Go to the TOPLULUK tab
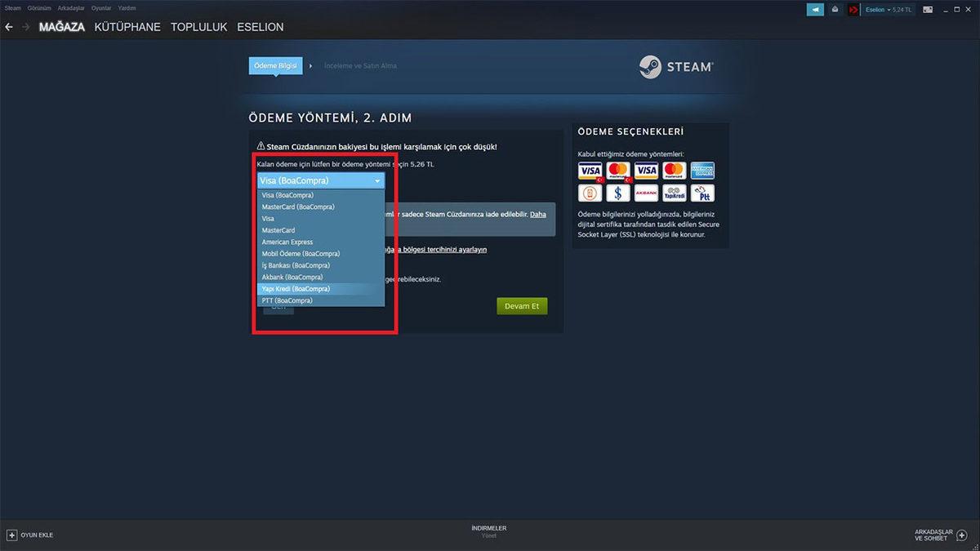The width and height of the screenshot is (980, 551). [x=198, y=27]
